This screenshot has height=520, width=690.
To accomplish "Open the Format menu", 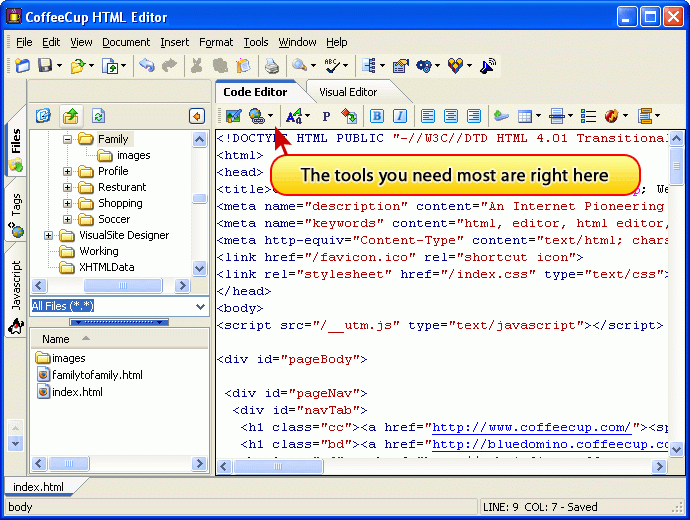I will click(216, 42).
